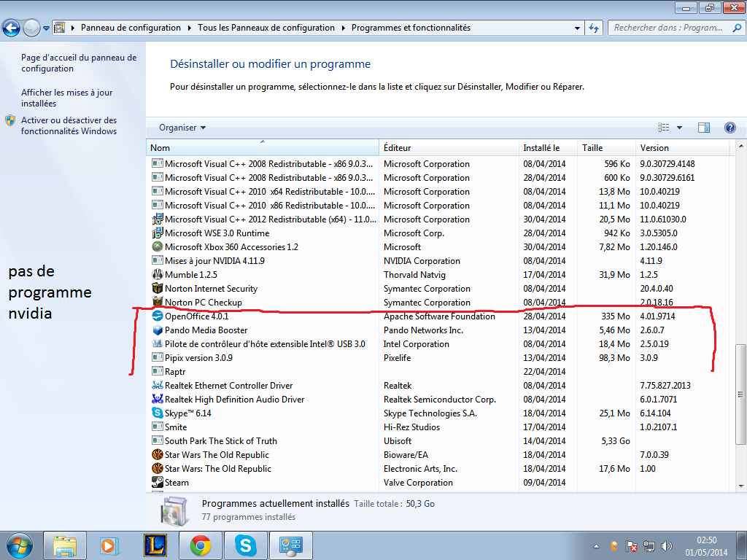Select Microsoft Xbox 360 Accessories icon
This screenshot has height=560, width=747.
coord(158,246)
